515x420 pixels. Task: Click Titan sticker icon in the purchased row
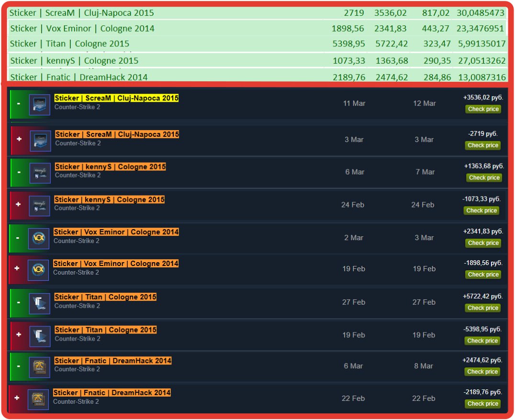[40, 336]
